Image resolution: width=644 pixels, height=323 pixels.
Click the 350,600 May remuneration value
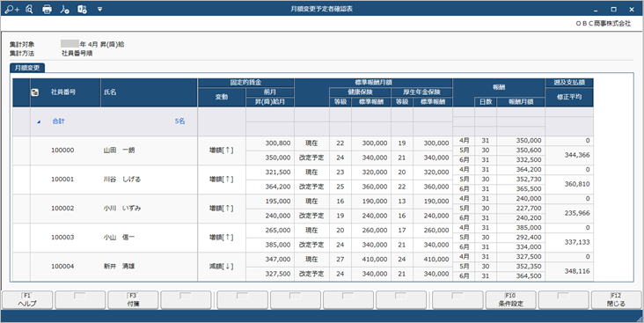[x=529, y=150]
